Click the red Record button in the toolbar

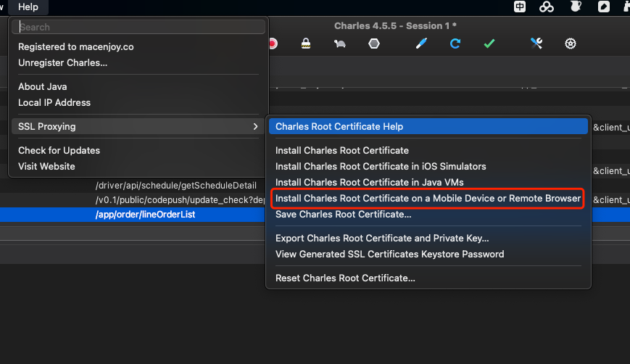(273, 44)
